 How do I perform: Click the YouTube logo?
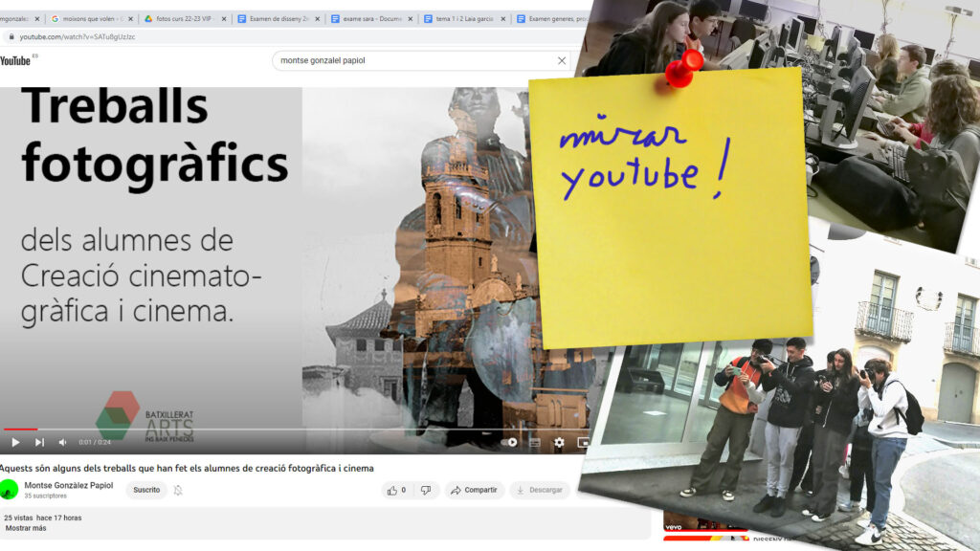[x=16, y=60]
